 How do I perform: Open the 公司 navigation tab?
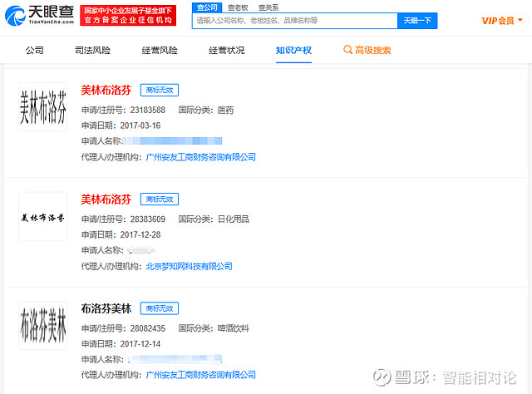click(35, 50)
